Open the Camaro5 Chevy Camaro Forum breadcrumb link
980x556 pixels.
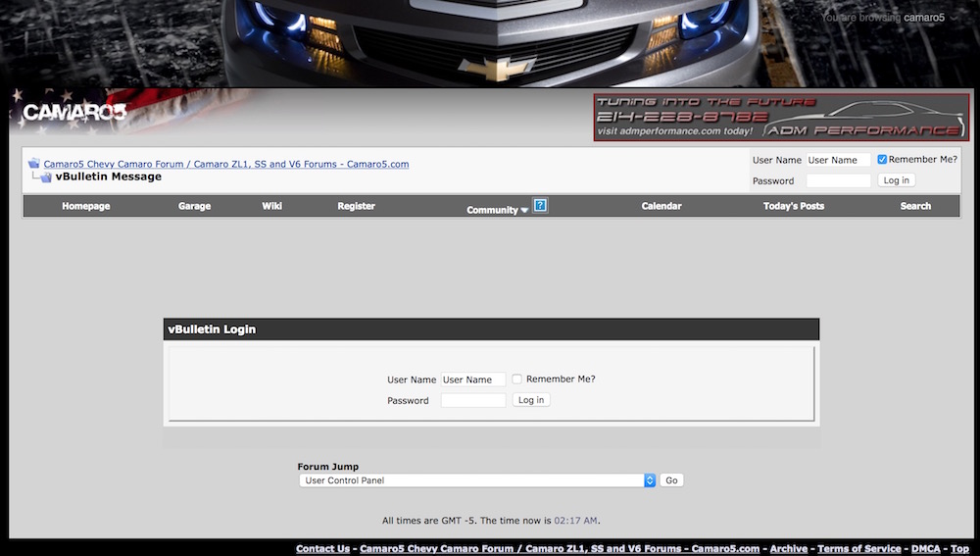[x=226, y=164]
